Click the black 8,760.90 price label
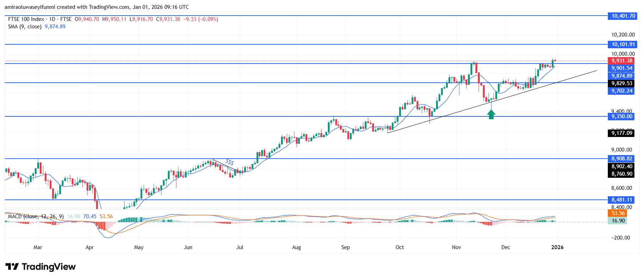Screen dimensions: 644x280 622,174
